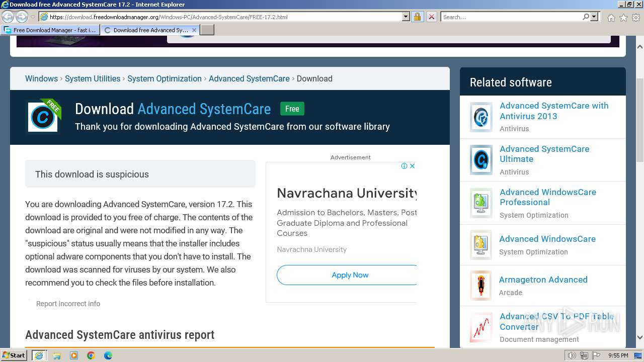
Task: Click the network tray icon
Action: (584, 355)
